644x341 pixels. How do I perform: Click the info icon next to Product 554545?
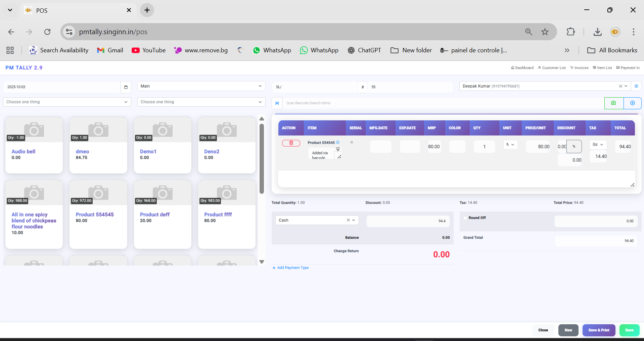pyautogui.click(x=338, y=143)
